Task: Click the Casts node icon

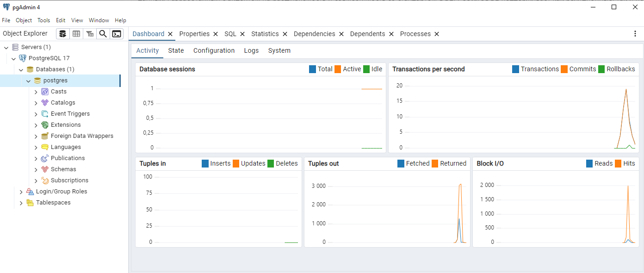Action: (x=45, y=92)
